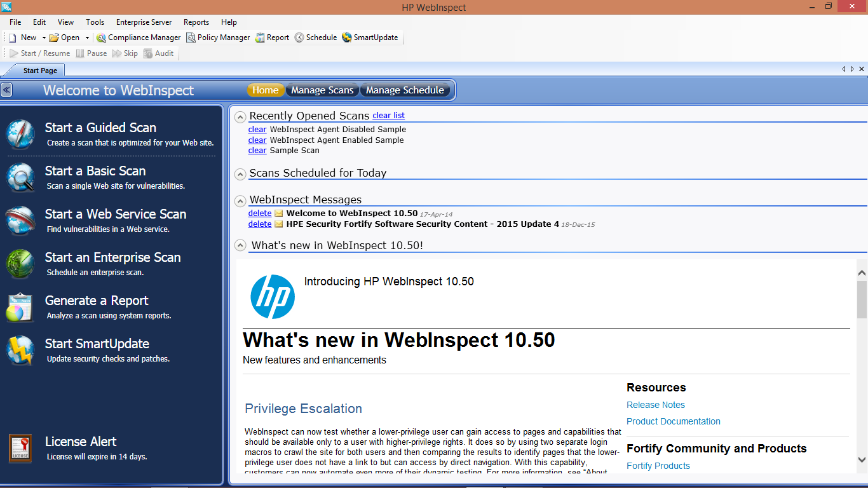The image size is (868, 488).
Task: Click the Enterprise Scan radar icon
Action: [x=20, y=264]
